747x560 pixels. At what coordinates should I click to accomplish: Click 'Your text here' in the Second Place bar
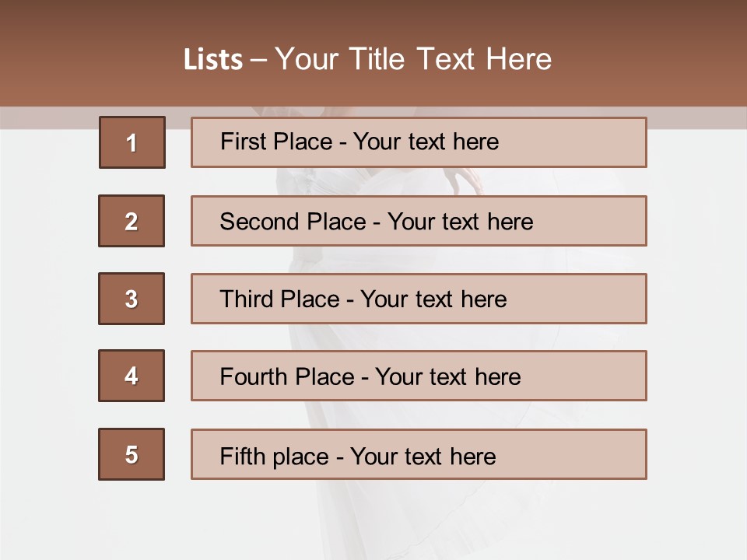click(x=460, y=222)
